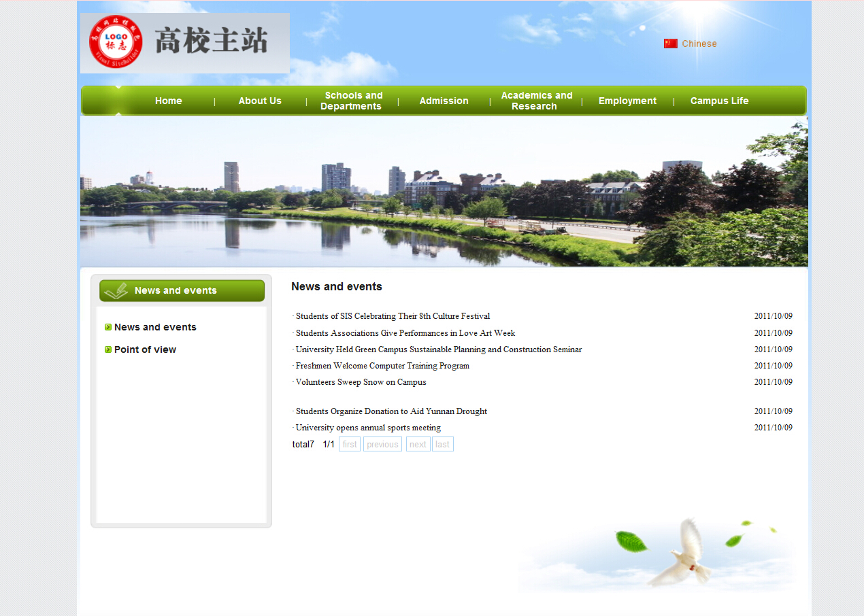Select News and events in sidebar list
Screen dimensions: 864x616
tap(155, 327)
